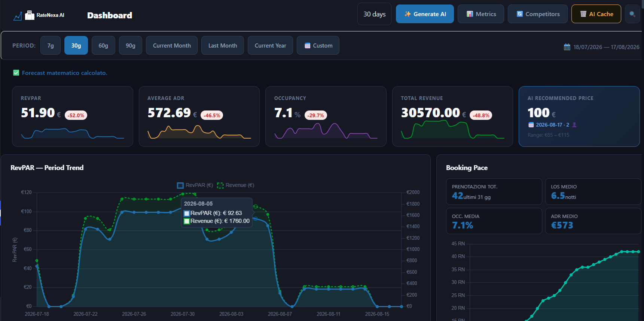Toggle Revenue (€) series in chart legend

235,185
